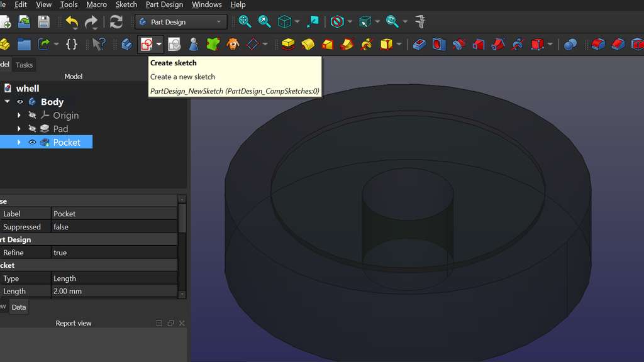Click the Additive helix icon
Viewport: 644px width, 362px height.
(x=367, y=44)
